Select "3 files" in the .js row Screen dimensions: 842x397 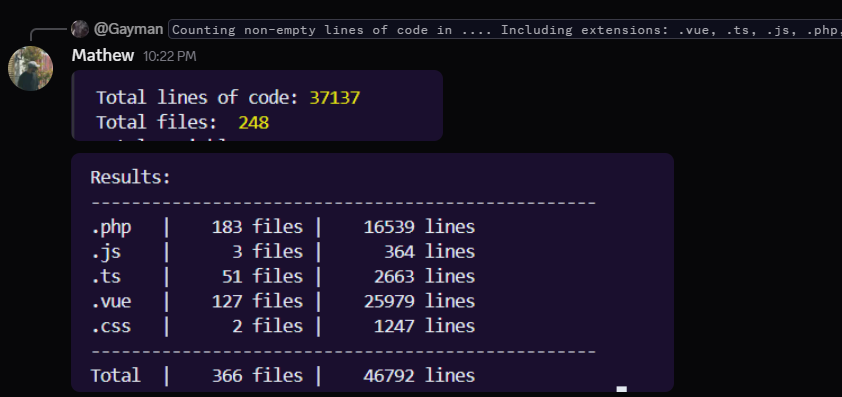tap(267, 252)
